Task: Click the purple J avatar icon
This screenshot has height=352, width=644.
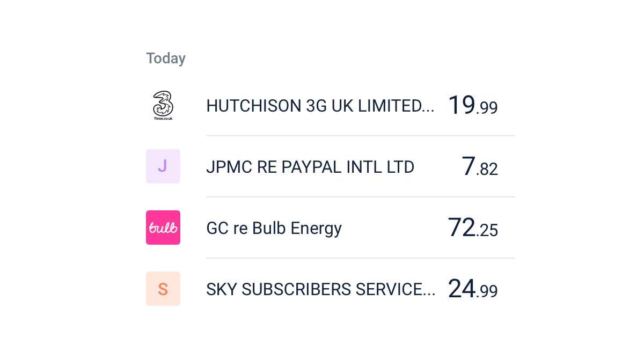Action: tap(163, 166)
